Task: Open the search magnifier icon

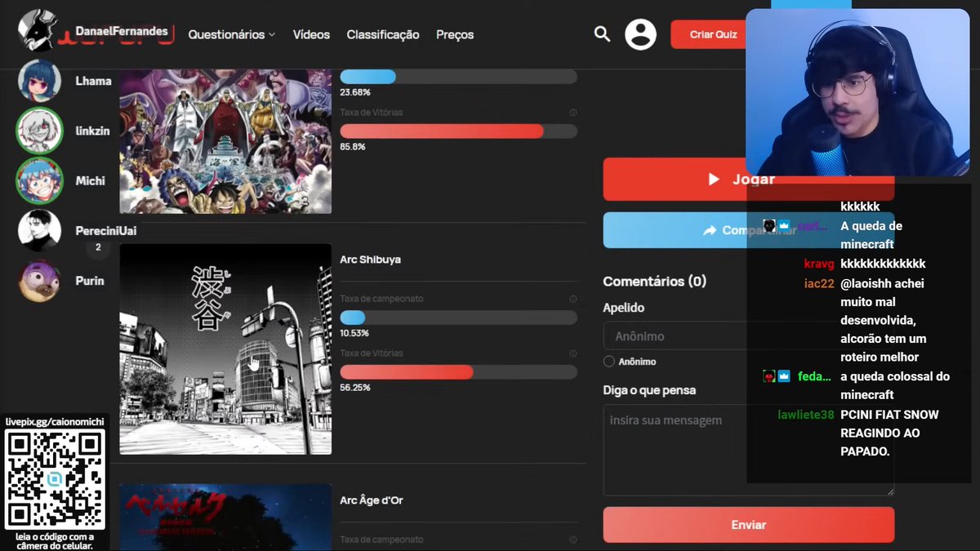Action: [x=602, y=34]
